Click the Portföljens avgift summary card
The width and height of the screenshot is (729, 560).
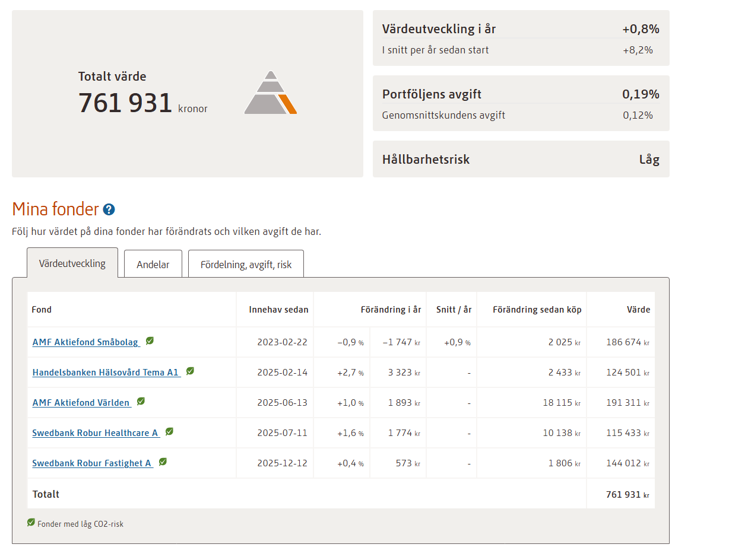(x=521, y=103)
